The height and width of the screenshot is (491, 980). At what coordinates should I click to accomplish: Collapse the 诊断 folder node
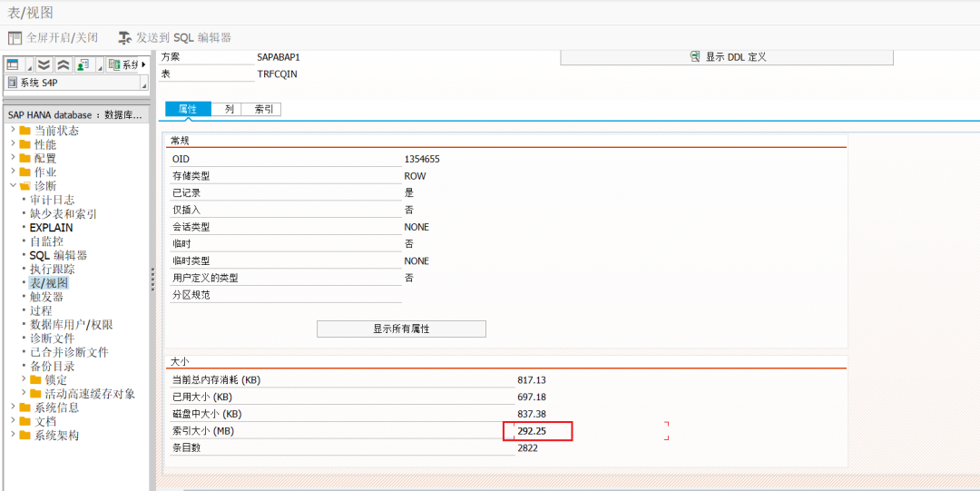coord(13,185)
